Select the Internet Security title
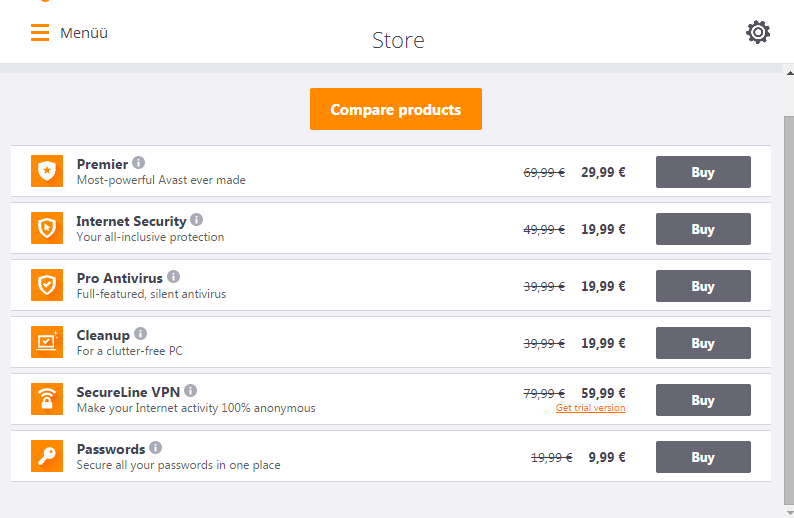Image resolution: width=794 pixels, height=518 pixels. (x=131, y=221)
